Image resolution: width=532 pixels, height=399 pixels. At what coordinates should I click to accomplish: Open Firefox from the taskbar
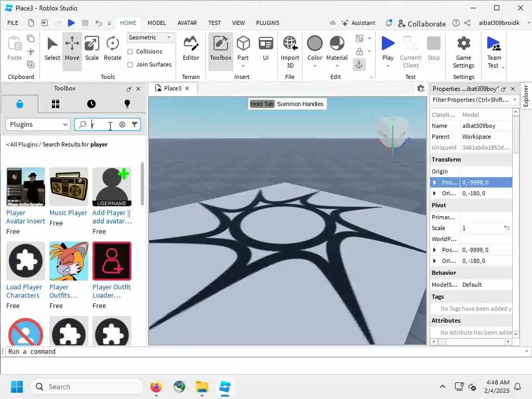tap(156, 387)
